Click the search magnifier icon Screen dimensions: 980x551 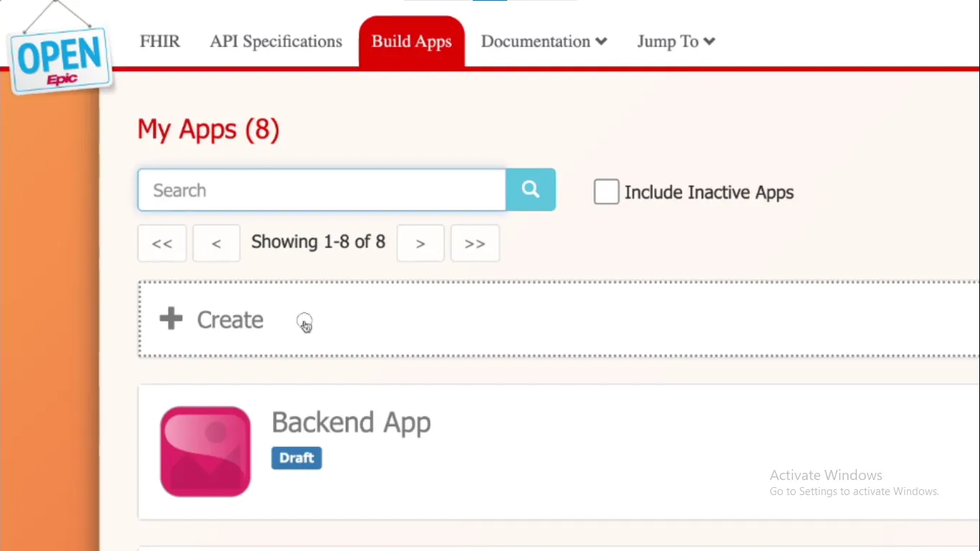530,189
